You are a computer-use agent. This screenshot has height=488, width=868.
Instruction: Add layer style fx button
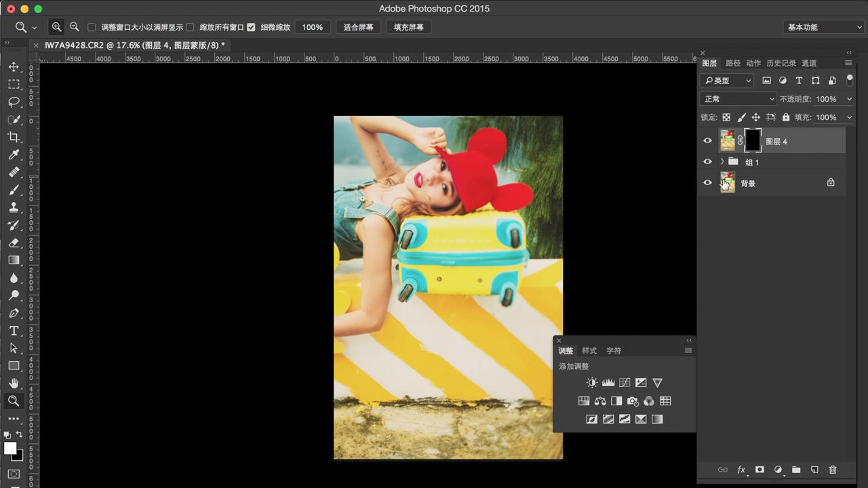(741, 470)
